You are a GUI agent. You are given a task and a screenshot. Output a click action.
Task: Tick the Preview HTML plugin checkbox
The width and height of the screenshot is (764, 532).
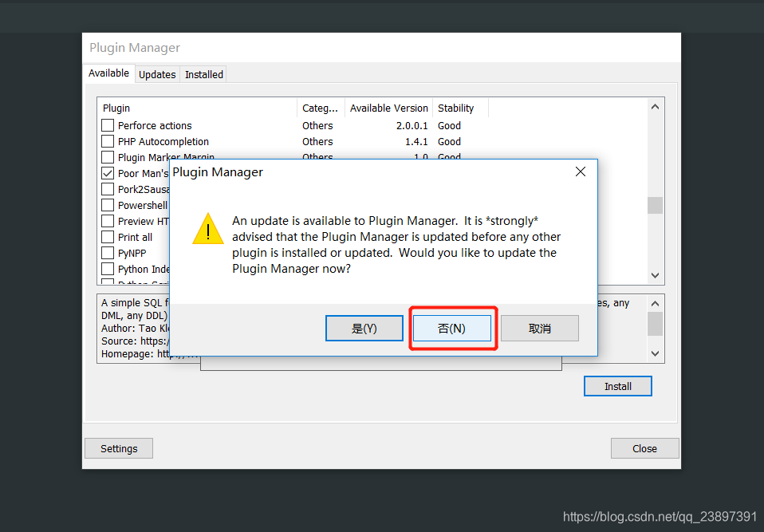[108, 221]
